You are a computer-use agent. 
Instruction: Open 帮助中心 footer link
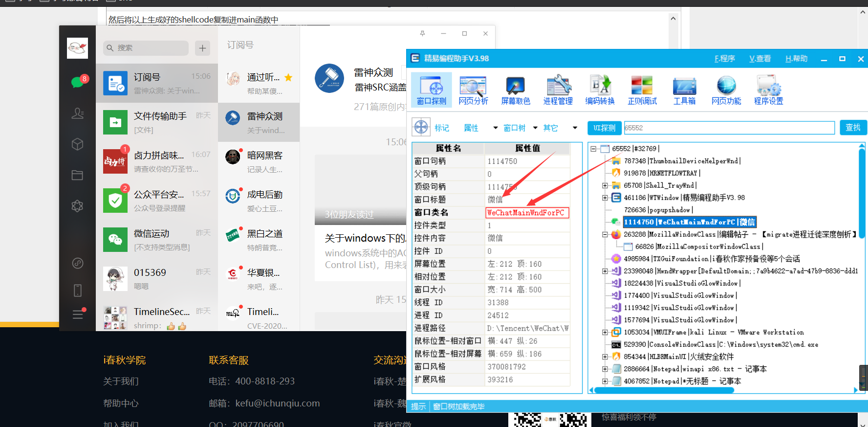tap(121, 404)
